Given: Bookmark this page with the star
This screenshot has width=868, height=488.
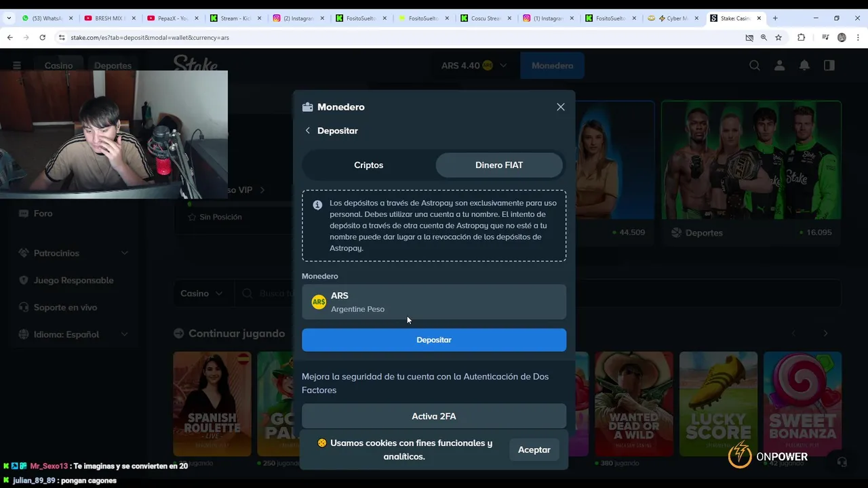Looking at the screenshot, I should coord(778,37).
